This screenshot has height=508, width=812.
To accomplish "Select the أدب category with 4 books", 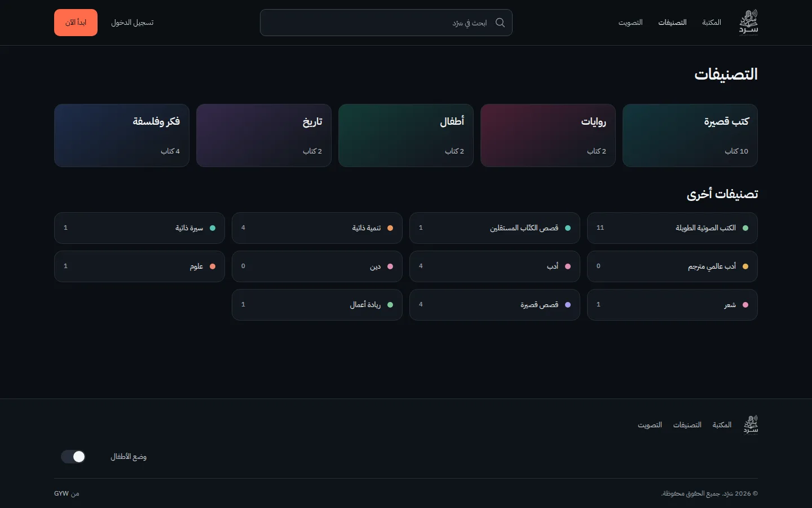I will 495,266.
